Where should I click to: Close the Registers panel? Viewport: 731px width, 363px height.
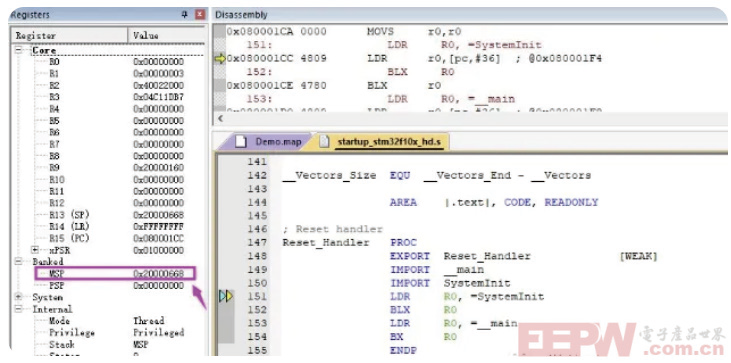coord(200,14)
